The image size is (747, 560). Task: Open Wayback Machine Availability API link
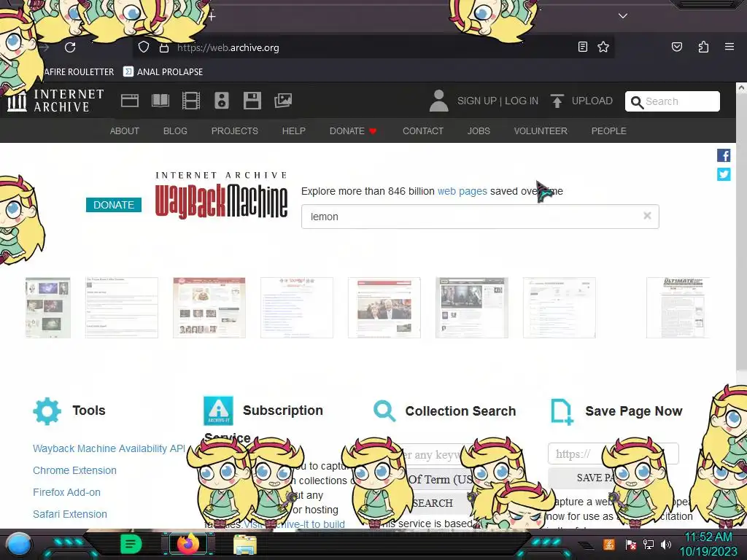(109, 448)
